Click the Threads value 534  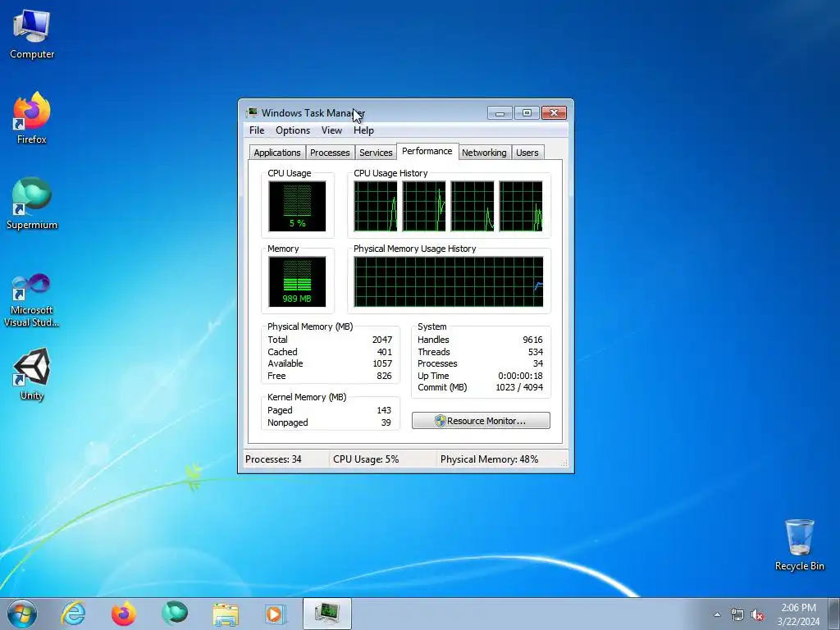click(535, 352)
